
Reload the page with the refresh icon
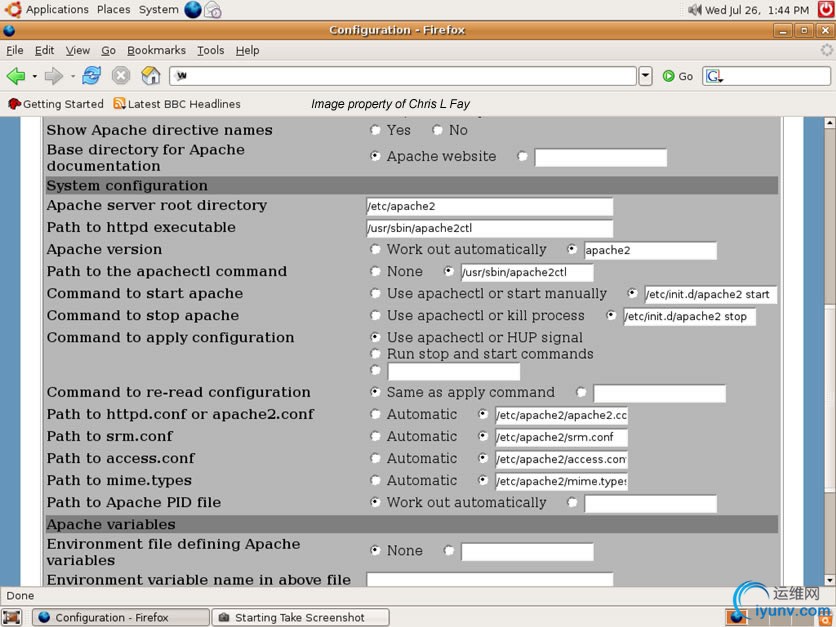coord(91,76)
